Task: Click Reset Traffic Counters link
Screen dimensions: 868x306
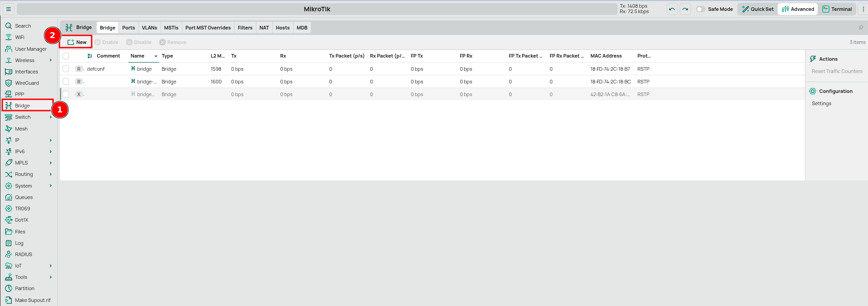Action: (x=837, y=71)
